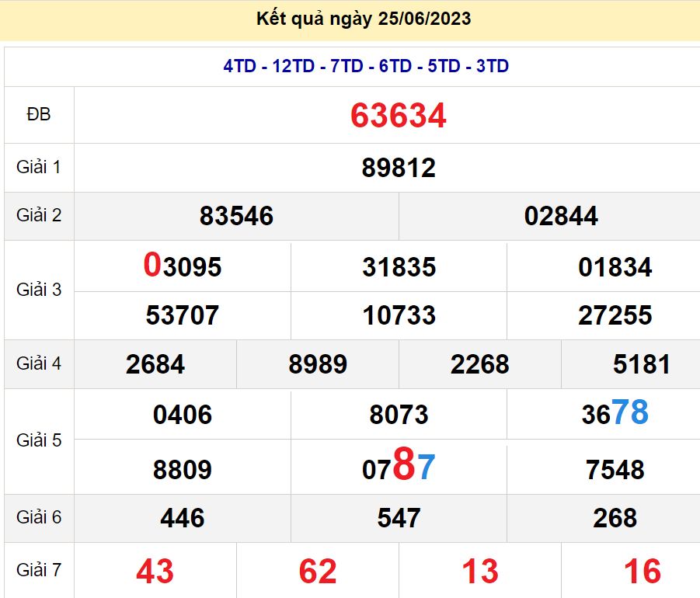Image resolution: width=700 pixels, height=598 pixels.
Task: Click red Giải 7 number 62
Action: pos(318,572)
